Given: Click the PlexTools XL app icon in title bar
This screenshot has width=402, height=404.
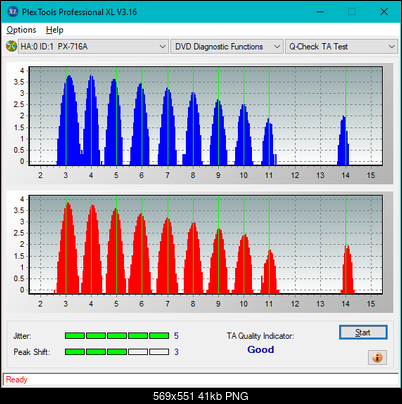Looking at the screenshot, I should (13, 12).
